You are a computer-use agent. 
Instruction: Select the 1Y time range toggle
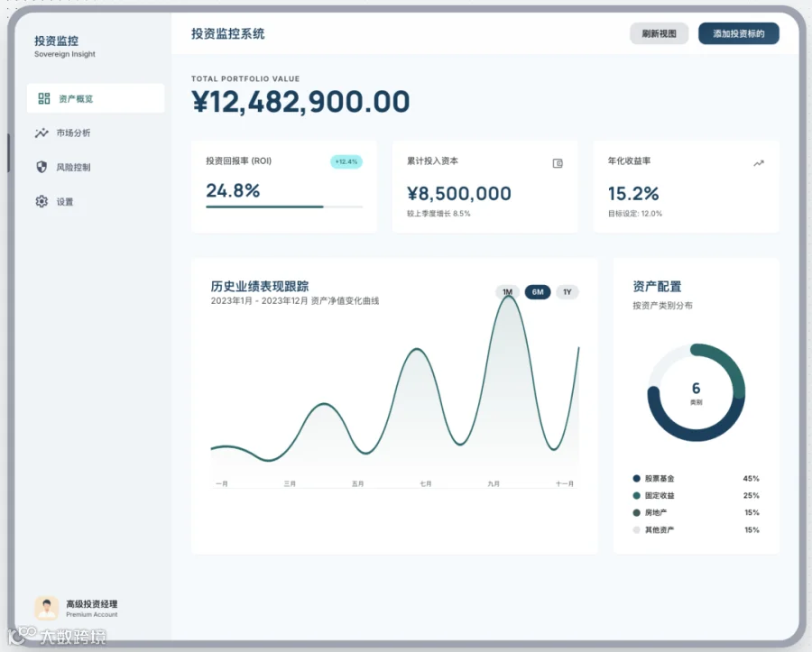pos(567,292)
